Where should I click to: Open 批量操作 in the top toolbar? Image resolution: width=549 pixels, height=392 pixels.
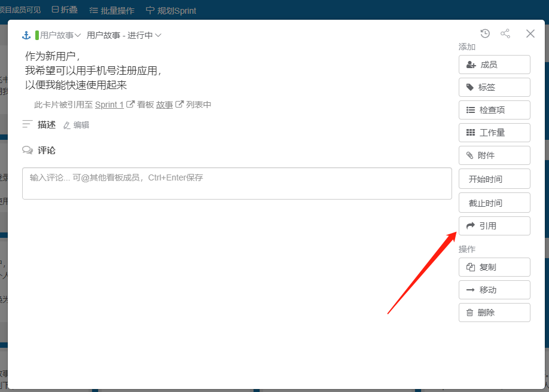pos(112,10)
